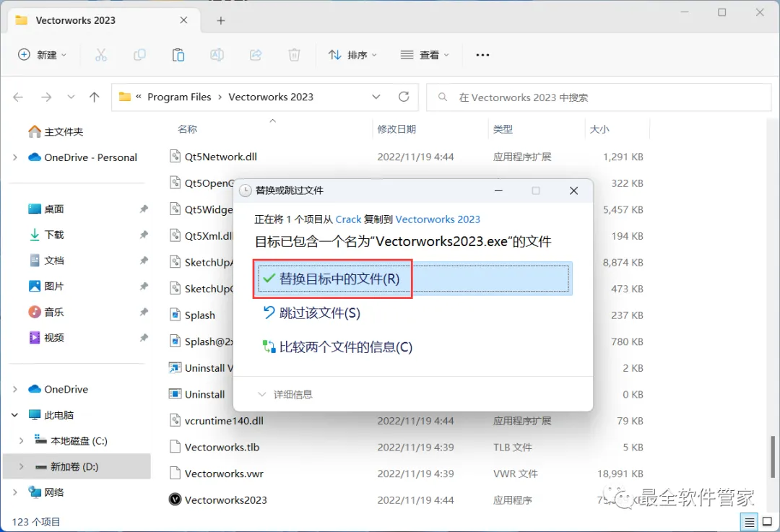Screen dimensions: 780x532
Task: Expand 详细信息 in the replace dialog
Action: coord(285,394)
